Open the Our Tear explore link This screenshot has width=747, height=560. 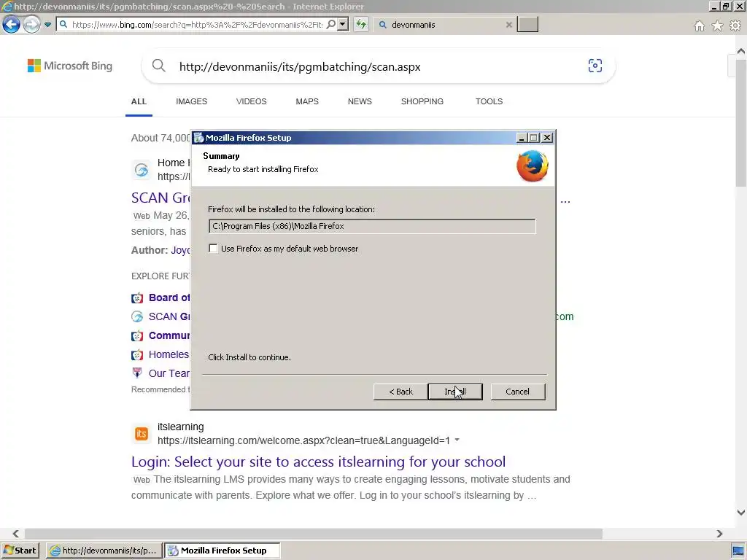(169, 373)
